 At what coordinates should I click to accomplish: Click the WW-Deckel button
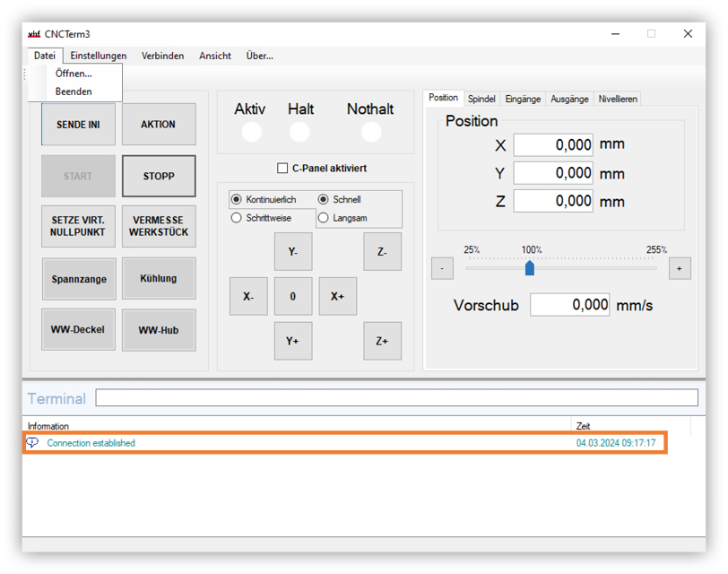tap(79, 329)
